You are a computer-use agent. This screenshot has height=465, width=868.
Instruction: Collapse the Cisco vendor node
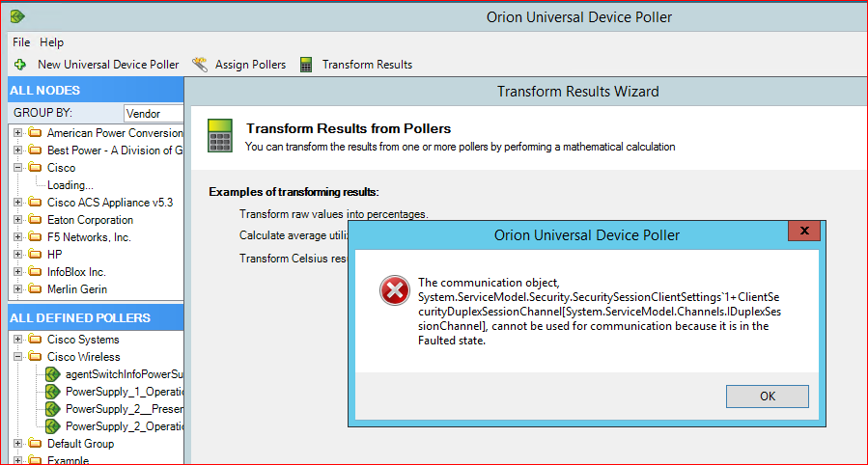17,168
